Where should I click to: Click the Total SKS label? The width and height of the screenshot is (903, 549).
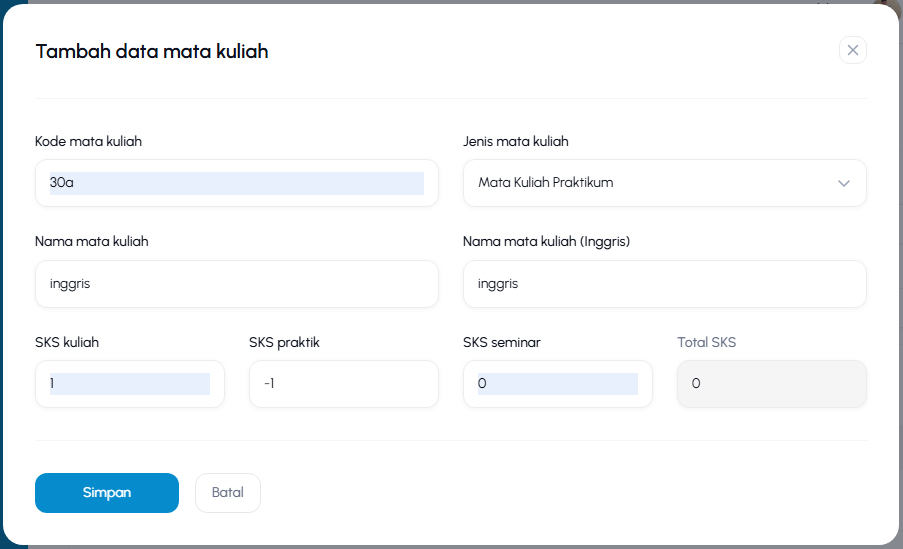[706, 342]
